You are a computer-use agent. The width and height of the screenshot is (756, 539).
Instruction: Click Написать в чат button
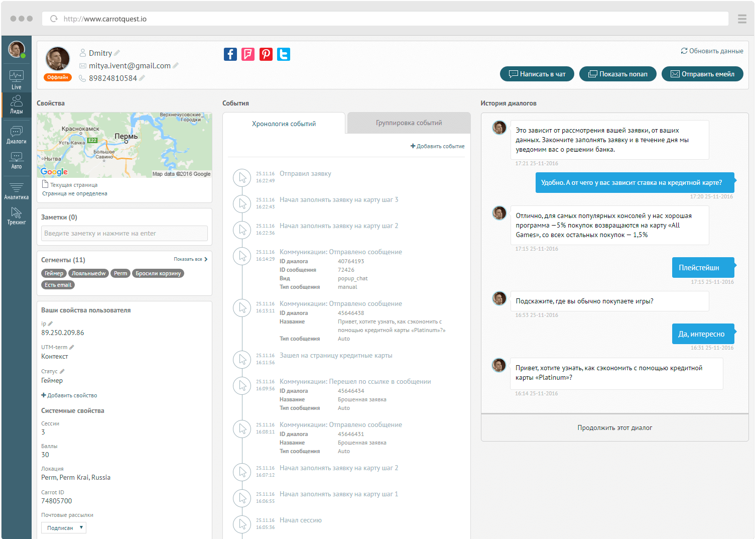coord(537,74)
